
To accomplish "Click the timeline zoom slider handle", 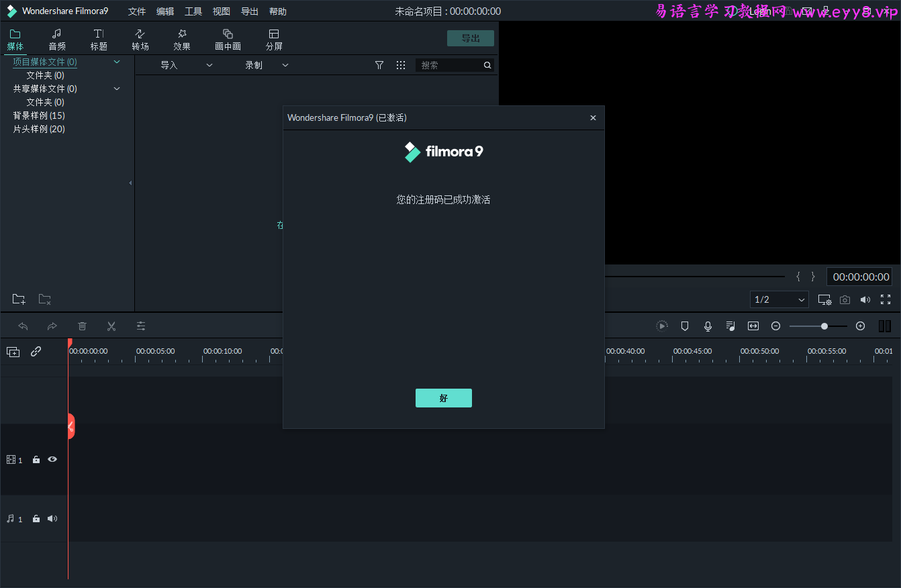I will (824, 326).
